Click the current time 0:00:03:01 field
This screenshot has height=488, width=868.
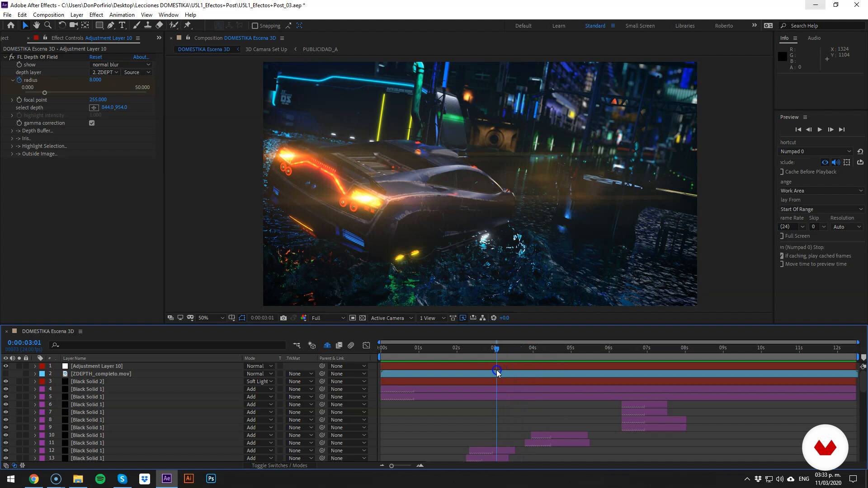pyautogui.click(x=24, y=343)
